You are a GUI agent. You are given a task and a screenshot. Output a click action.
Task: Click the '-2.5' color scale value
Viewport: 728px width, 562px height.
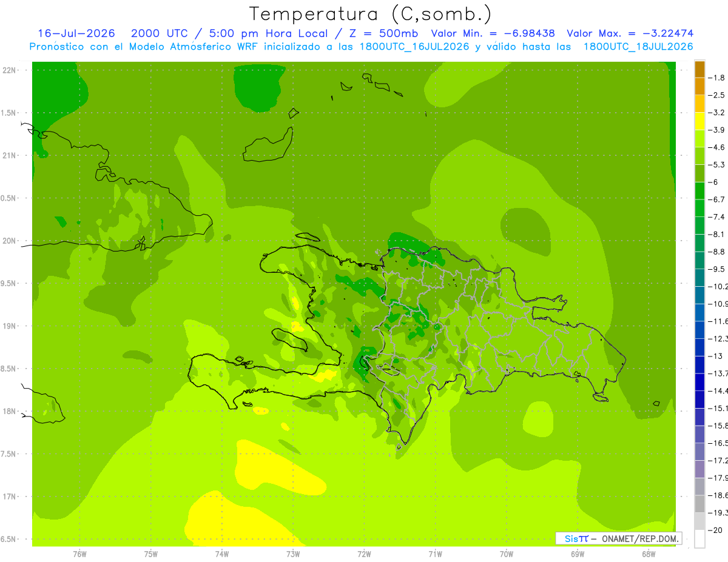click(x=717, y=95)
